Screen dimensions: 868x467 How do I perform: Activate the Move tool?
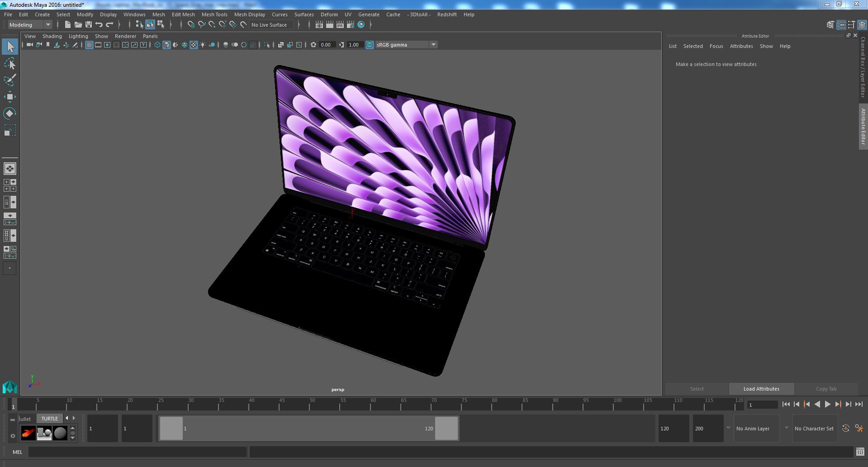[10, 97]
